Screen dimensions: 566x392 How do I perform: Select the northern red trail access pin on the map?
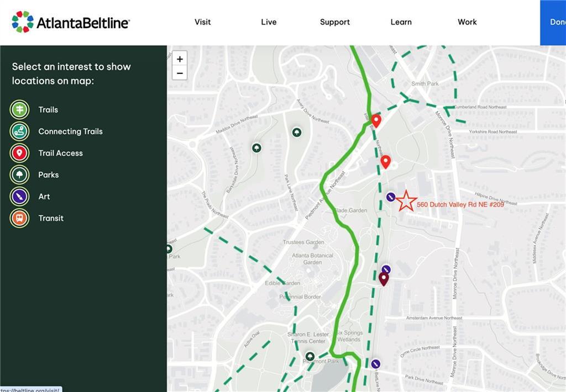pyautogui.click(x=376, y=121)
